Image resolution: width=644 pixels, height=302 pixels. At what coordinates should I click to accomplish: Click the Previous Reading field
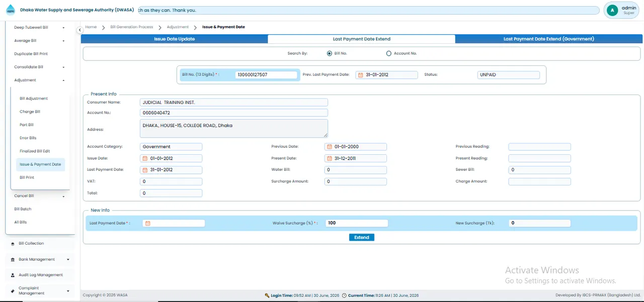pyautogui.click(x=539, y=147)
